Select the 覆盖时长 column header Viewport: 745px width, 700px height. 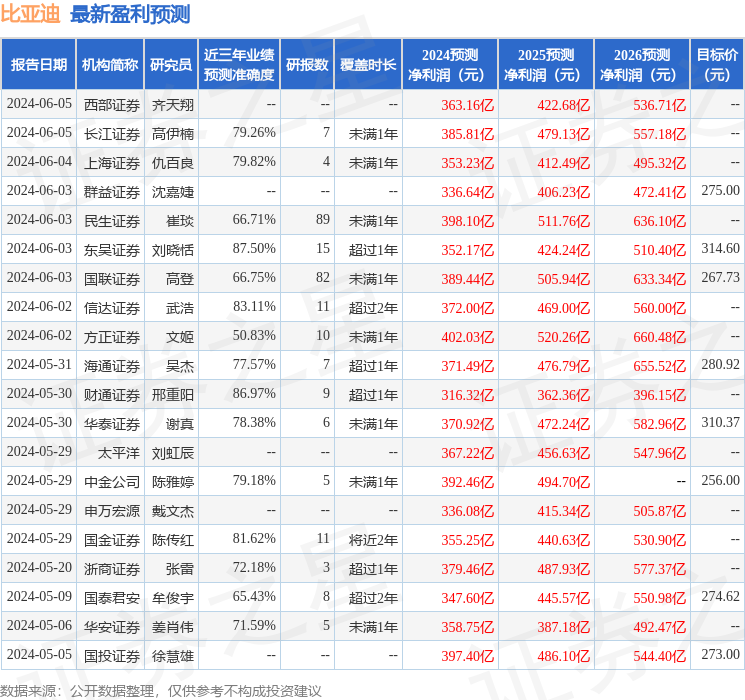(x=368, y=65)
